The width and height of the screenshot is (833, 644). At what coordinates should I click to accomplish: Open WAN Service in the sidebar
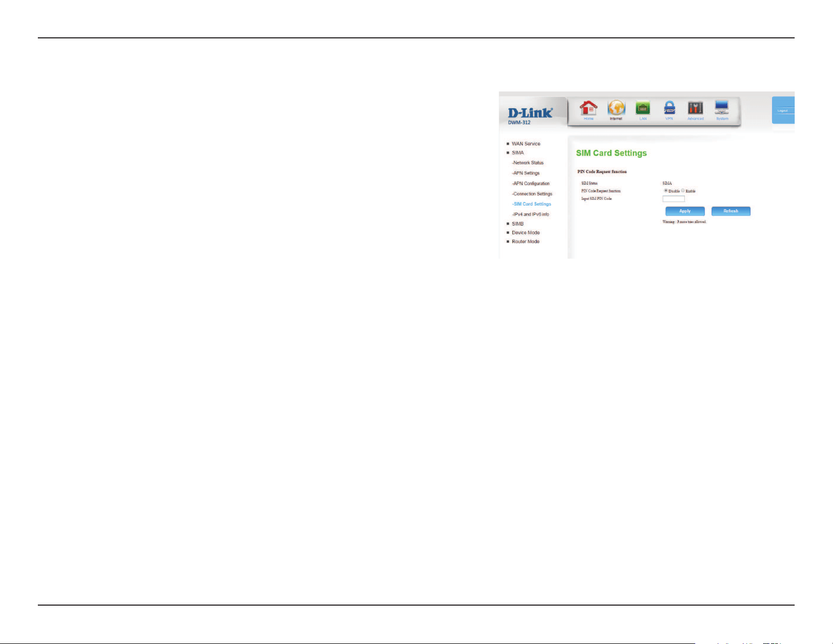pos(526,144)
